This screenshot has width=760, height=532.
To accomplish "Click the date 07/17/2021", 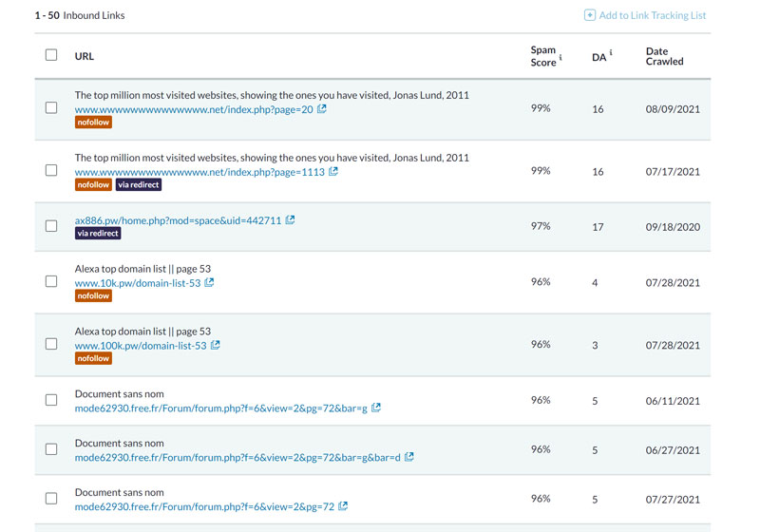I will click(x=673, y=172).
